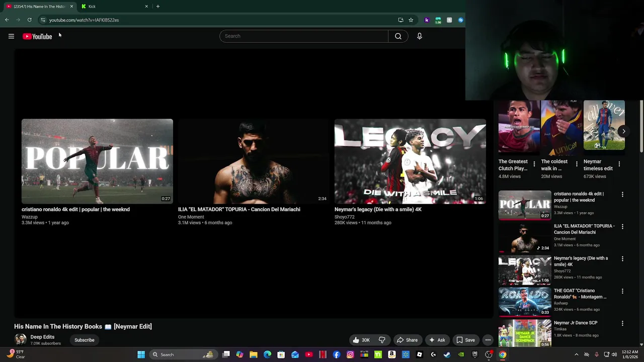Image resolution: width=644 pixels, height=362 pixels.
Task: Open Facebook from taskbar
Action: tap(337, 354)
